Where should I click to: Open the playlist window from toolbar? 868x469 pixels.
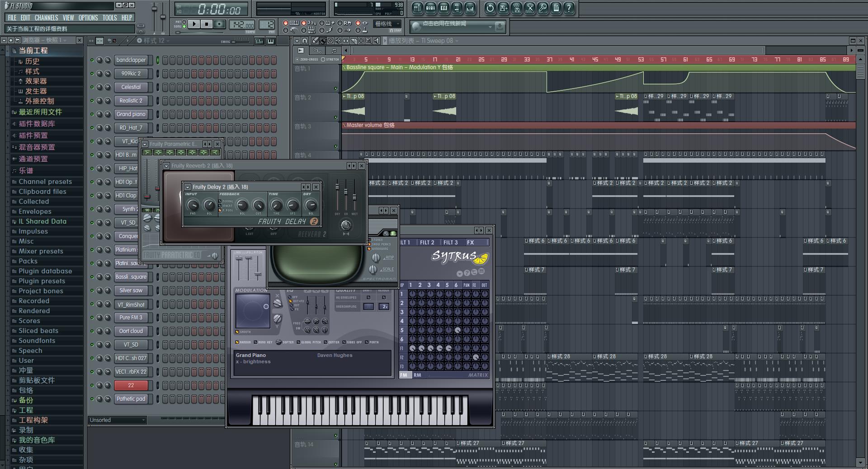[417, 8]
